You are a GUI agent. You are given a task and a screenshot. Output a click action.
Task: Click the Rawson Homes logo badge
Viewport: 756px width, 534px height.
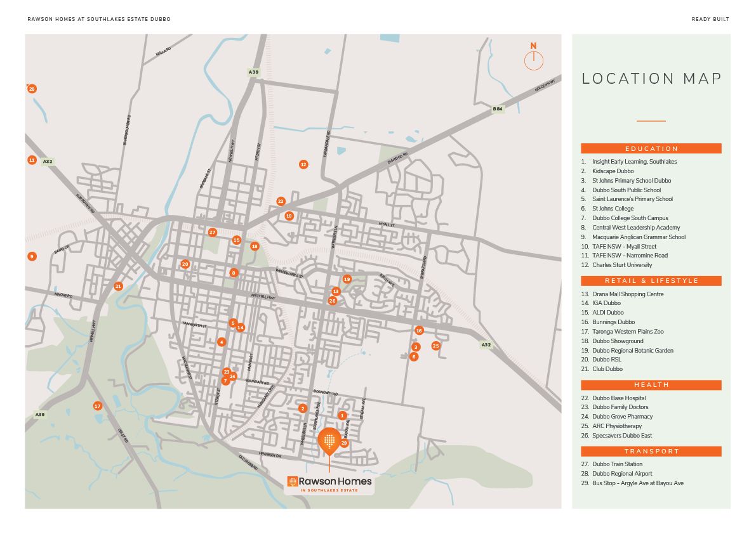pos(329,484)
